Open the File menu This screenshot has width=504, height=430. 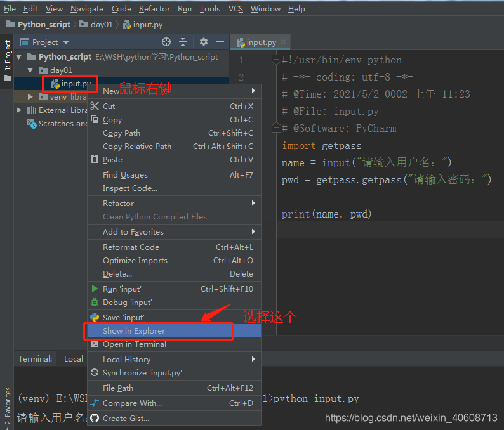pos(10,9)
